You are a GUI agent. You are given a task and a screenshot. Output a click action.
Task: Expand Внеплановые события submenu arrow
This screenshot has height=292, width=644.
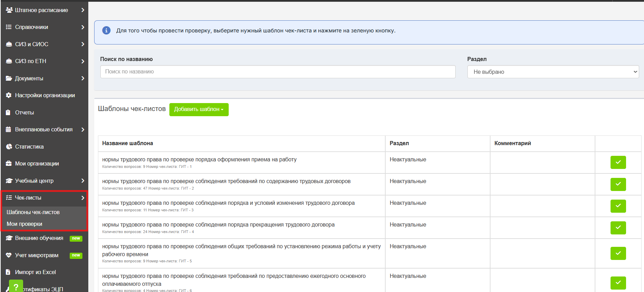point(83,129)
